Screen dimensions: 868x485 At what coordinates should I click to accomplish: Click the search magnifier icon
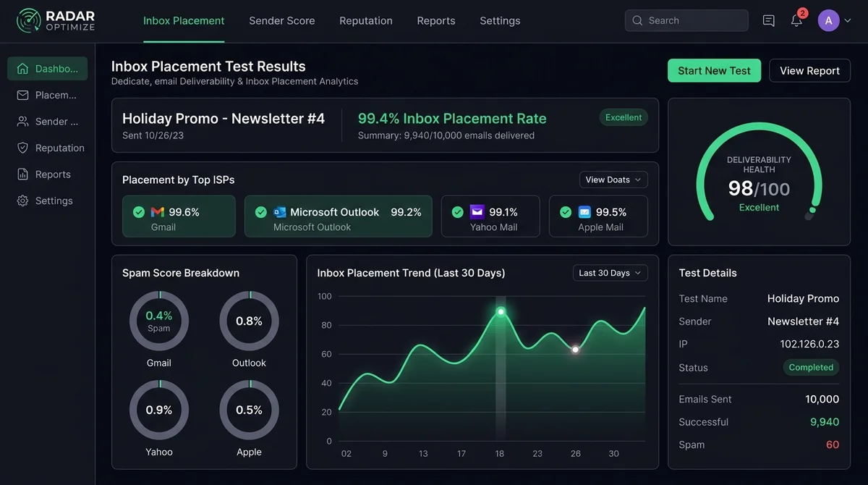[637, 20]
